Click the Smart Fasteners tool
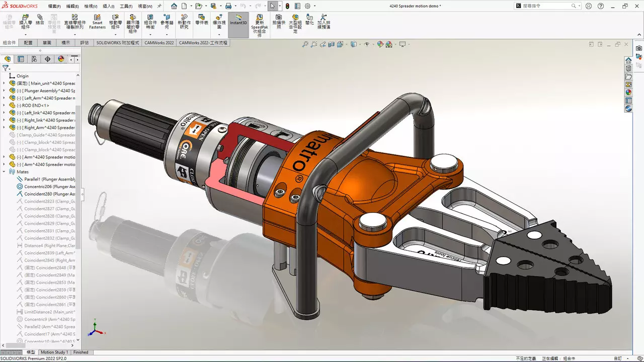 (97, 22)
